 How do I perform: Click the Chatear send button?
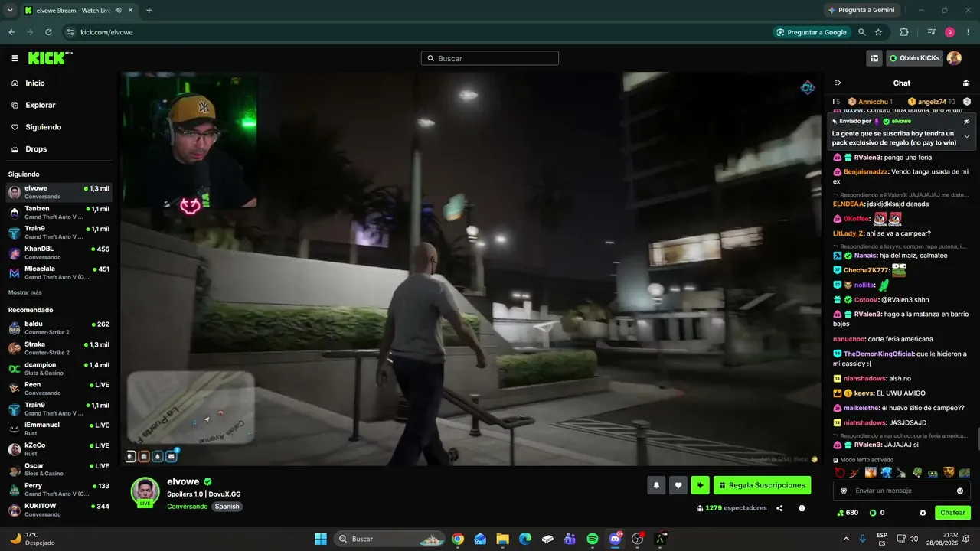pos(952,513)
